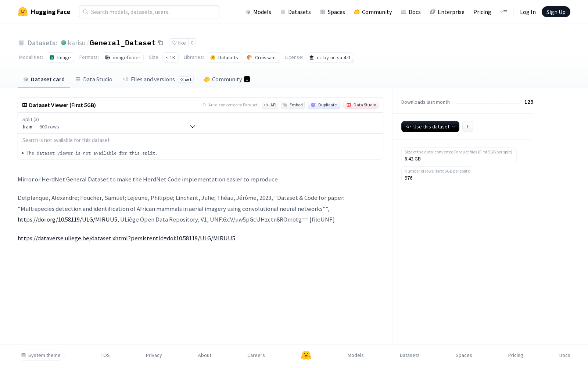Click the 129 downloads last month value

pos(529,102)
